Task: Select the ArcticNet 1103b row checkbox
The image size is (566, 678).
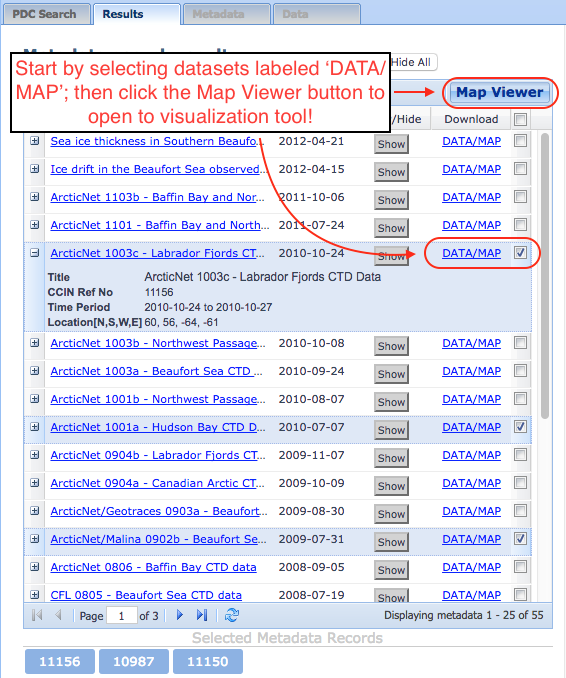Action: [x=521, y=197]
